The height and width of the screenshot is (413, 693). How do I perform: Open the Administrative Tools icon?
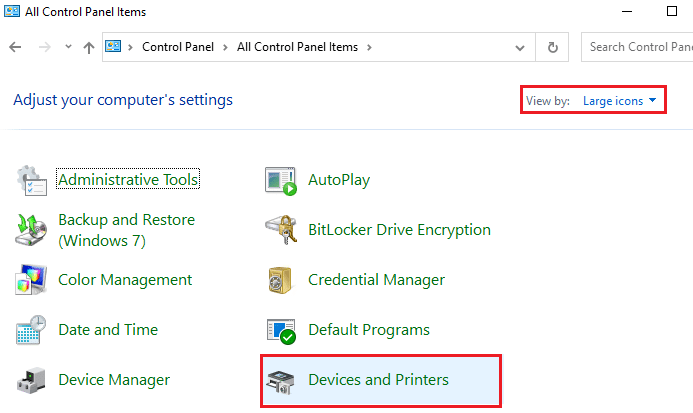point(31,180)
